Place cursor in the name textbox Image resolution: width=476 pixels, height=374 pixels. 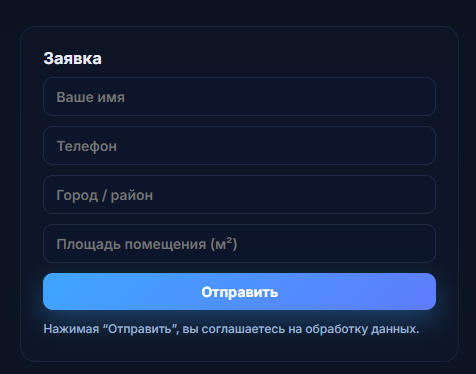coord(239,97)
